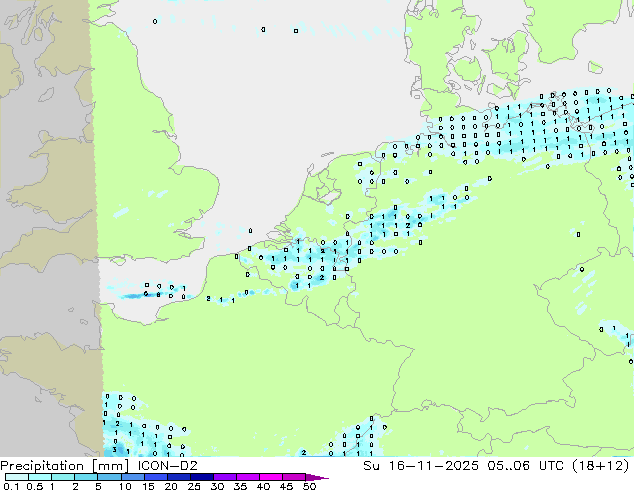Screen dimensions: 634x490
Task: Click the "(18+12)" forecast run text
Action: click(601, 466)
